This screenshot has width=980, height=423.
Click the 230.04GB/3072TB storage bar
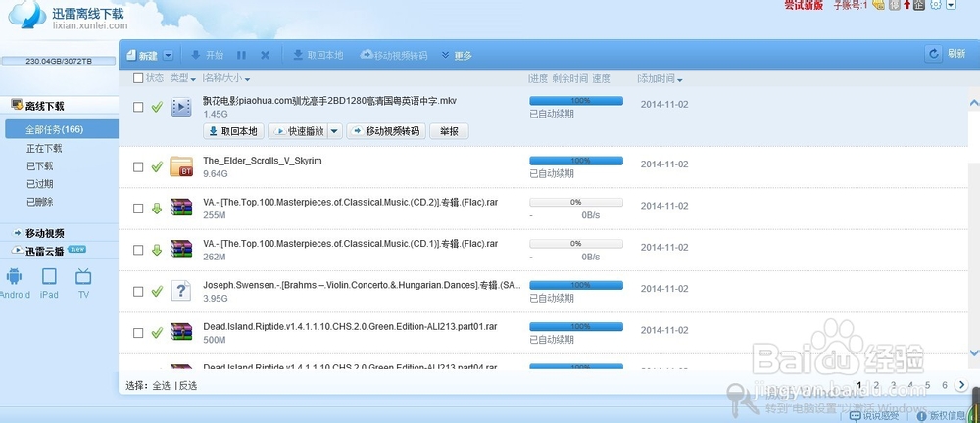pos(59,61)
